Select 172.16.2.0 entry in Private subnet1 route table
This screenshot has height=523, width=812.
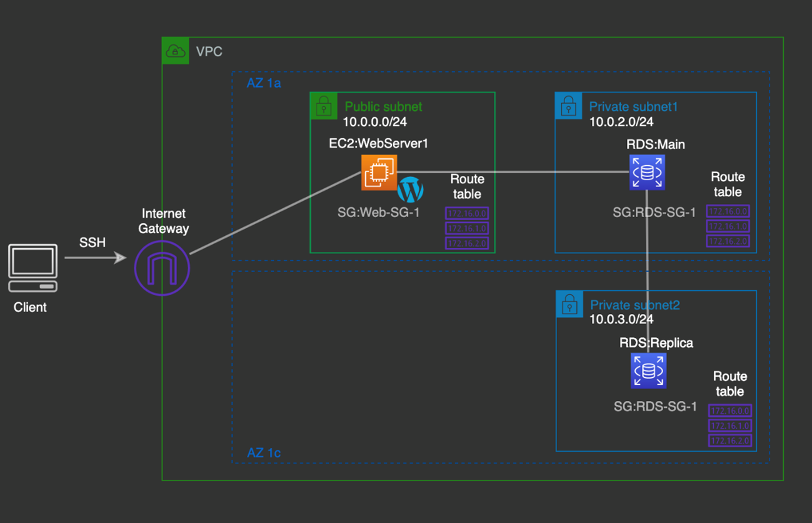pyautogui.click(x=728, y=241)
